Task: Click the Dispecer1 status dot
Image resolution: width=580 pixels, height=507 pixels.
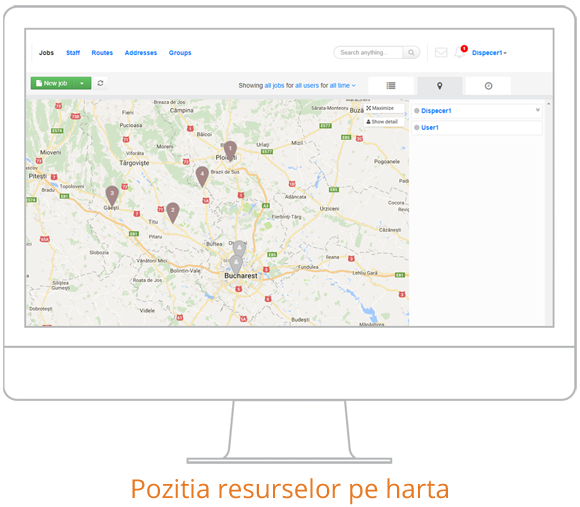Action: pyautogui.click(x=417, y=111)
